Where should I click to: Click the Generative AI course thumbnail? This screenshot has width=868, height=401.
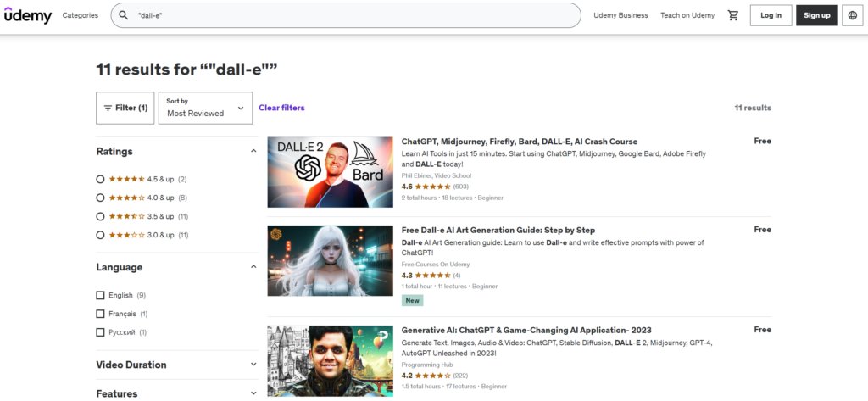(330, 360)
